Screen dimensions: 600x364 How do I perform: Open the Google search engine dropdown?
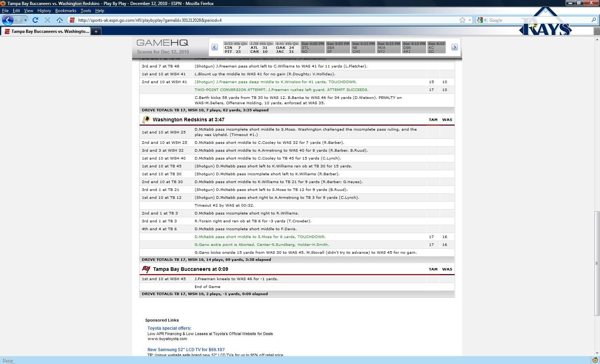(x=482, y=20)
